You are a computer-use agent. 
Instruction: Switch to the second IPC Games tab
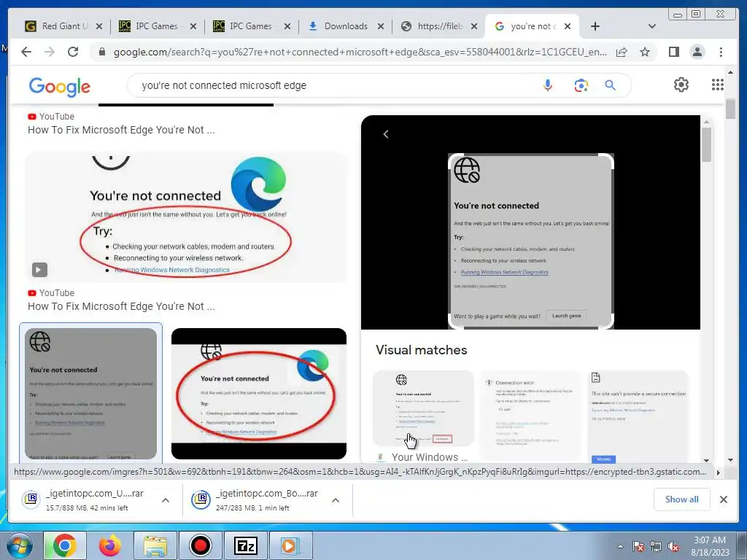251,26
